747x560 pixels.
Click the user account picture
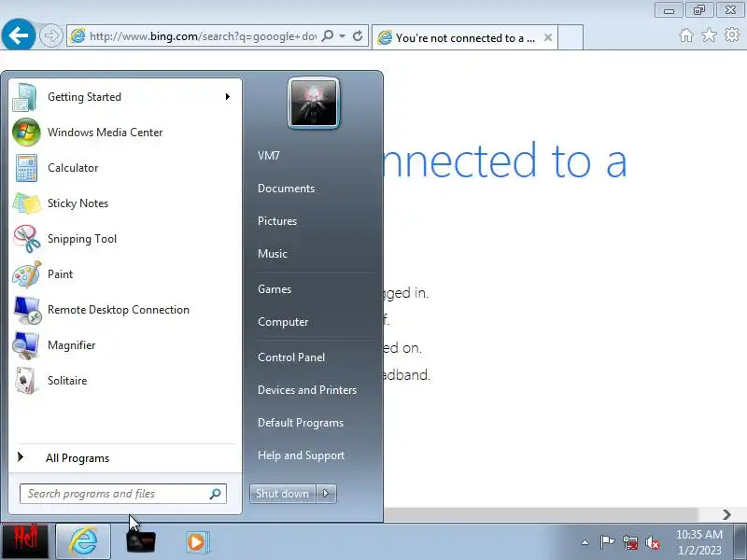point(314,103)
